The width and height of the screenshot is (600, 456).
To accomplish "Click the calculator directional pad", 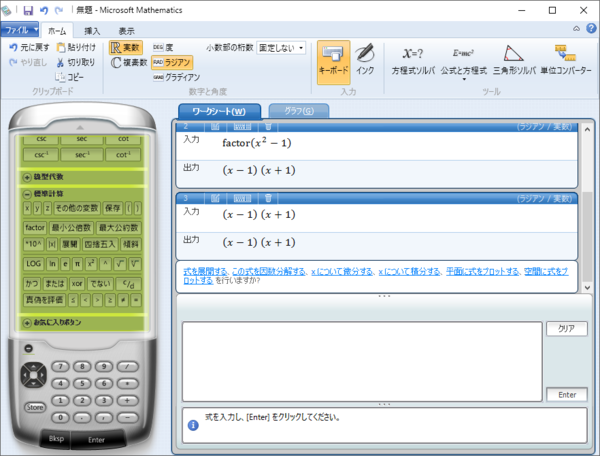I will (34, 375).
